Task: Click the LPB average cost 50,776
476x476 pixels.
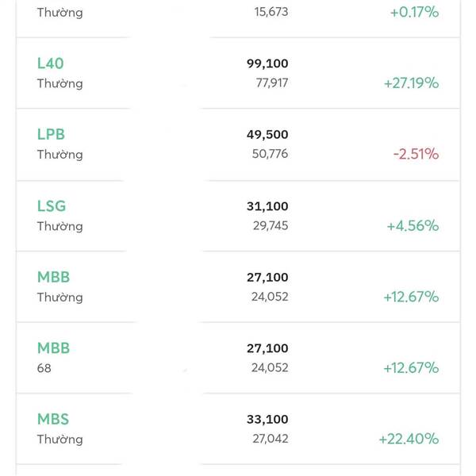Action: (x=270, y=154)
